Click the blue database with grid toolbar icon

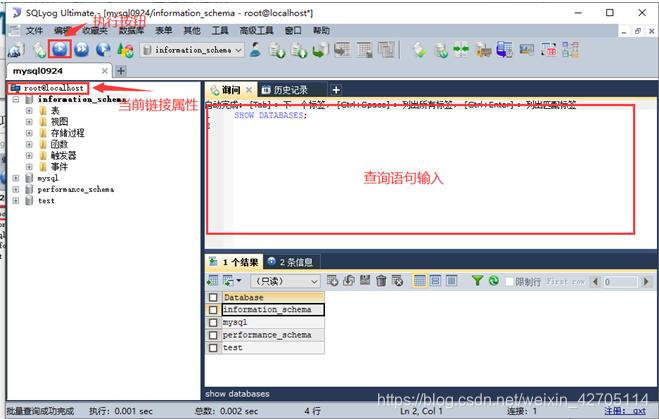point(504,50)
